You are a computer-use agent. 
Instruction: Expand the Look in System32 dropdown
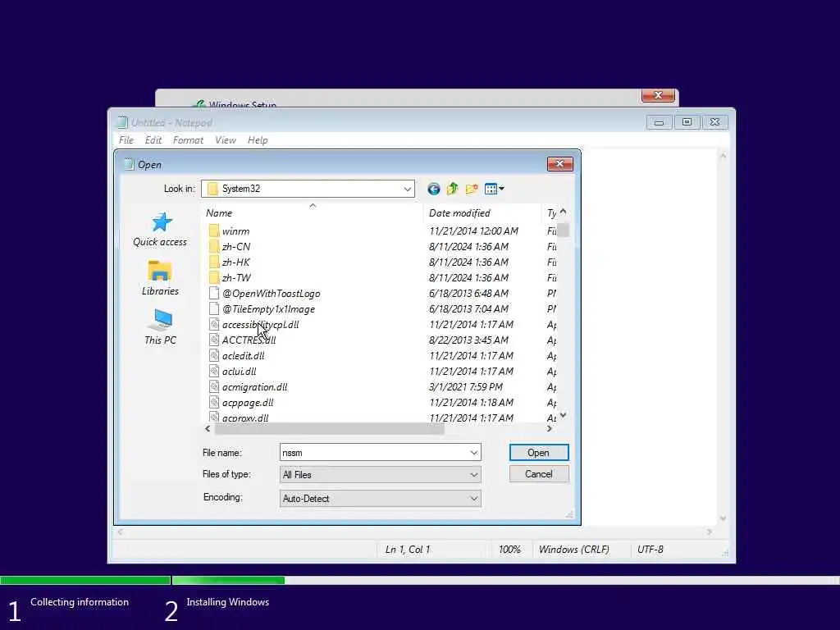coord(407,189)
